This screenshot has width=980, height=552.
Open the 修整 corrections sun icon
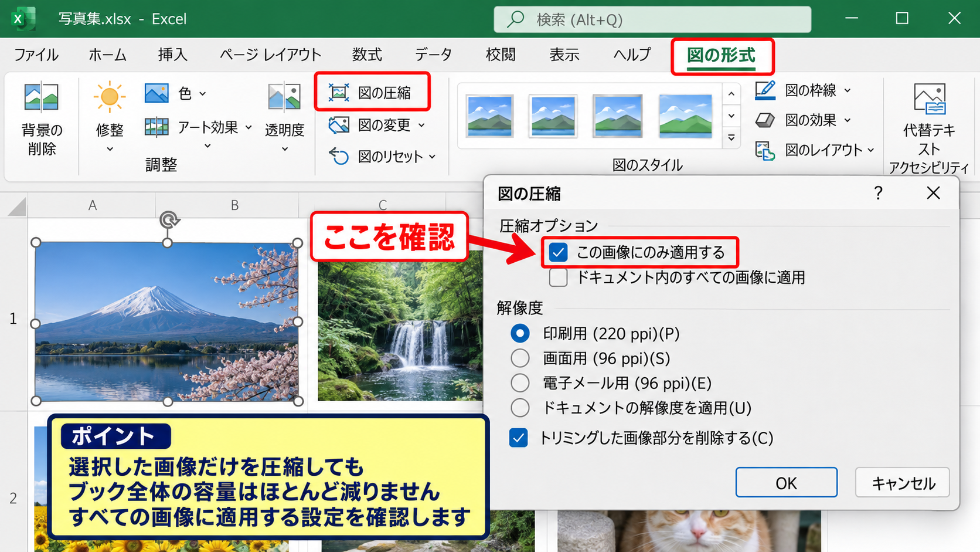(x=110, y=97)
